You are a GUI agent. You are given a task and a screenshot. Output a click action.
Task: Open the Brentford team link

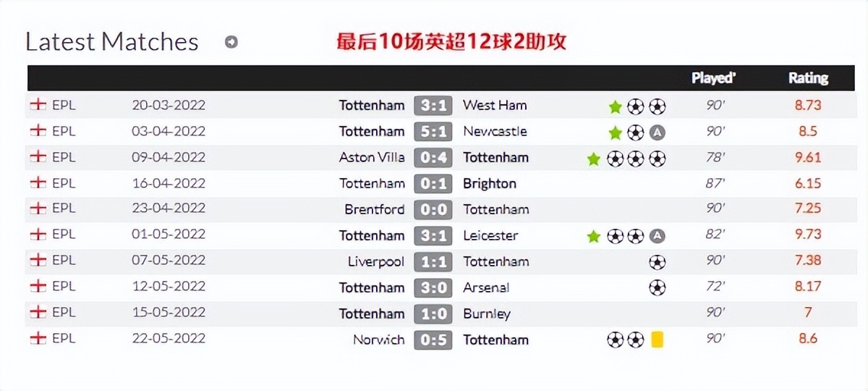(x=375, y=210)
